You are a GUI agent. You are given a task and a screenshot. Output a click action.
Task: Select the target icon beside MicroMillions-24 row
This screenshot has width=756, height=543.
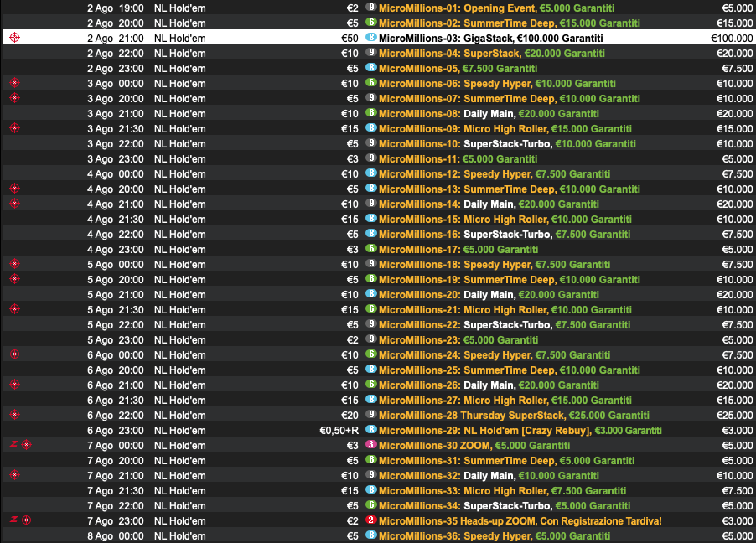click(15, 354)
